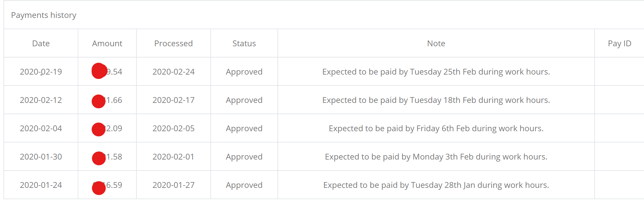Select the 2020-02-12 date cell
This screenshot has width=644, height=200.
pyautogui.click(x=41, y=100)
